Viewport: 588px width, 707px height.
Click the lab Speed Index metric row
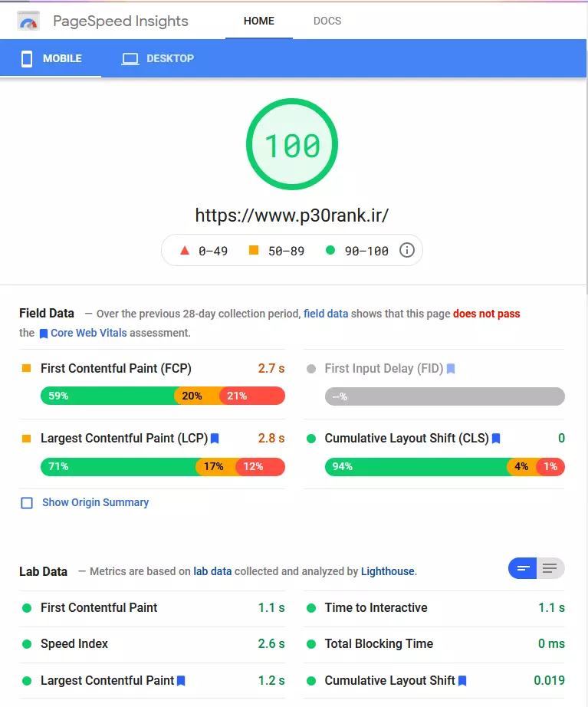coord(152,644)
